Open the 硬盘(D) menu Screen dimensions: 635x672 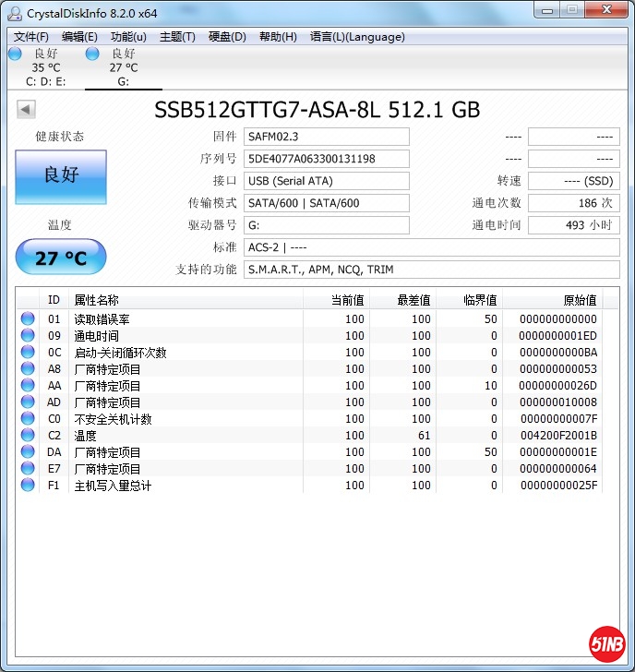click(x=227, y=37)
